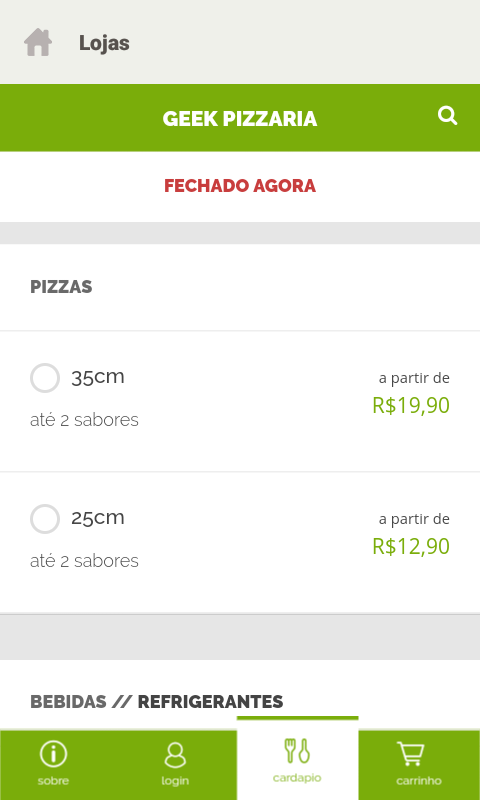Click the login tab label
The width and height of the screenshot is (480, 800).
coord(175,781)
